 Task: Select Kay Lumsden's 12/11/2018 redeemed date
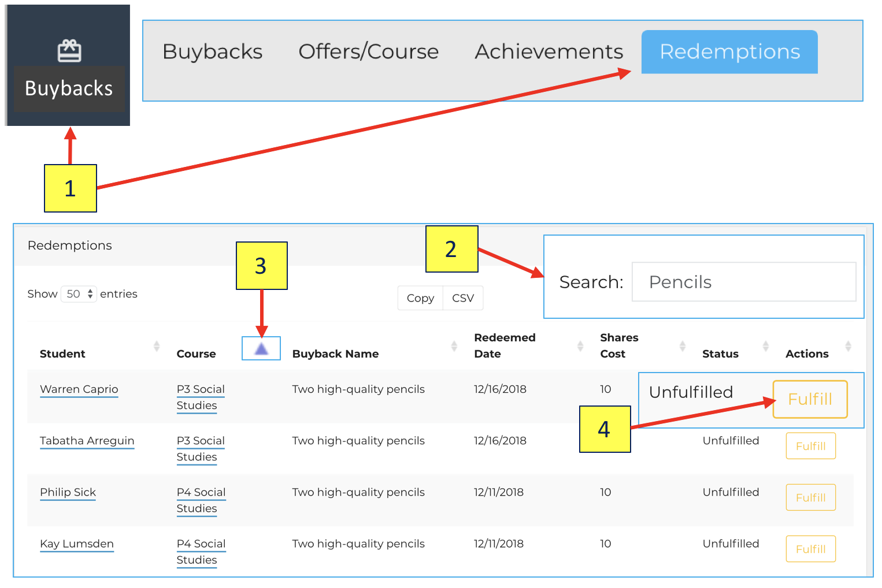coord(498,544)
